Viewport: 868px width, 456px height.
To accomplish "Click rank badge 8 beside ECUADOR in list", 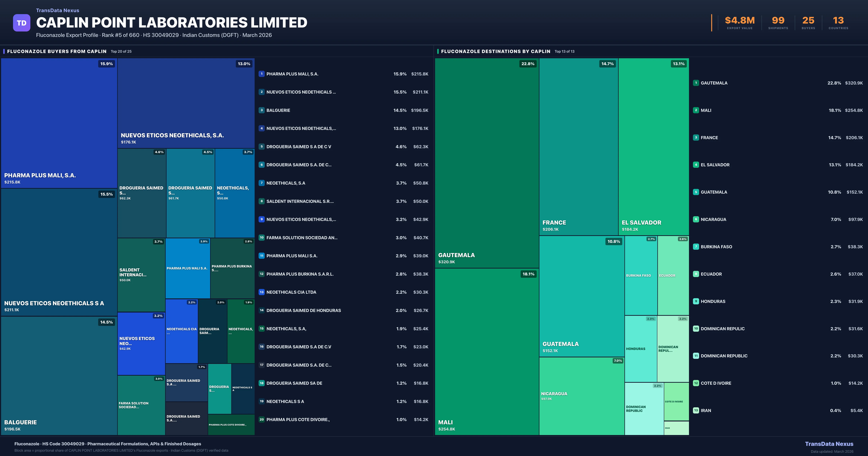I will [696, 274].
